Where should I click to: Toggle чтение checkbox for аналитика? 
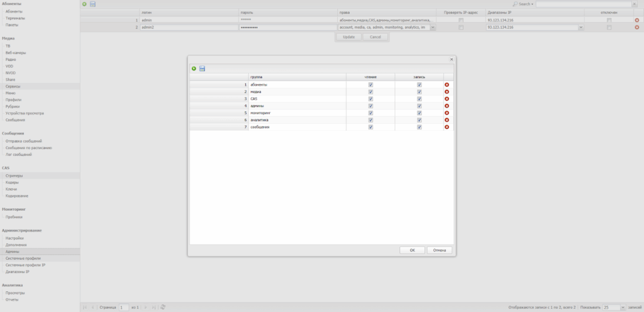[x=370, y=120]
